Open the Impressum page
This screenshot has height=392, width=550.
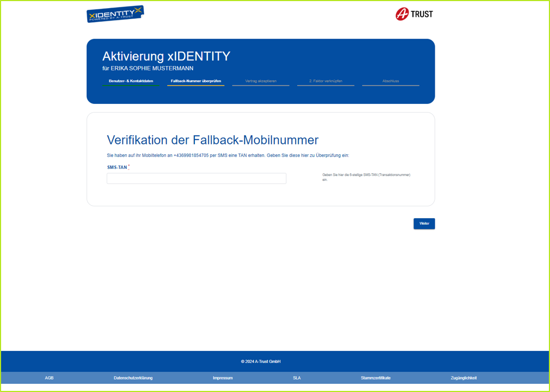(222, 378)
